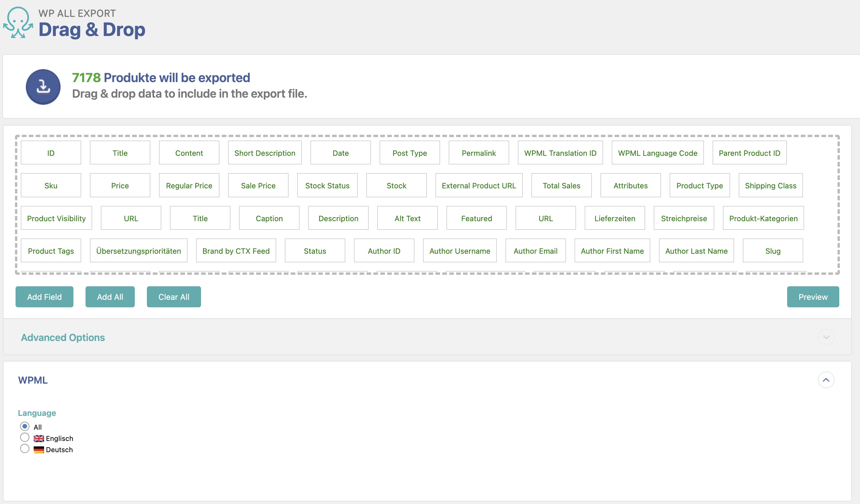This screenshot has width=860, height=504.
Task: Select the Regular Price export field
Action: click(x=189, y=185)
